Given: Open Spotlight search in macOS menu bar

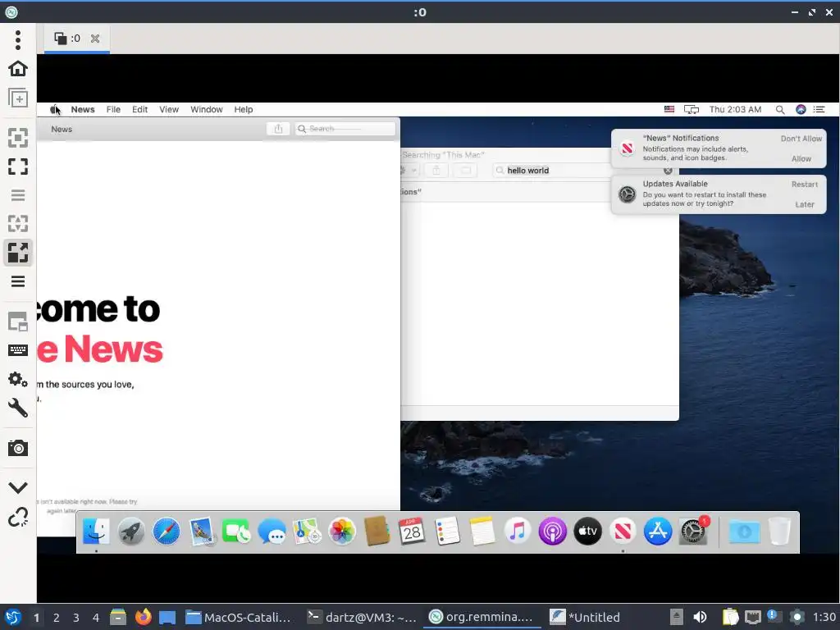Looking at the screenshot, I should pos(780,109).
